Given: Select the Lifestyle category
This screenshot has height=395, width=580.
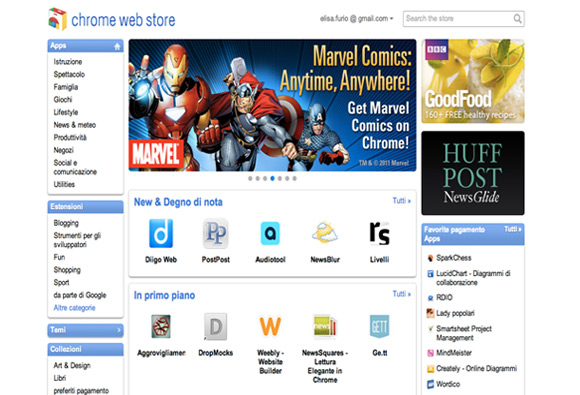Looking at the screenshot, I should 66,112.
